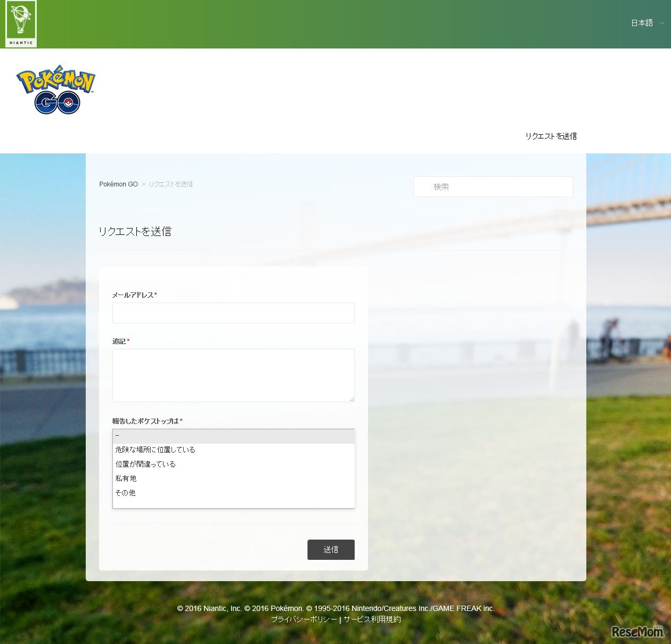Open the 日本語 language dropdown

(647, 23)
